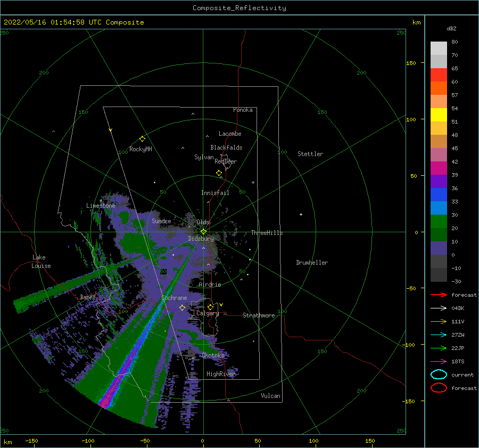The height and width of the screenshot is (448, 479).
Task: Click the Innisfail city label
Action: [x=215, y=193]
